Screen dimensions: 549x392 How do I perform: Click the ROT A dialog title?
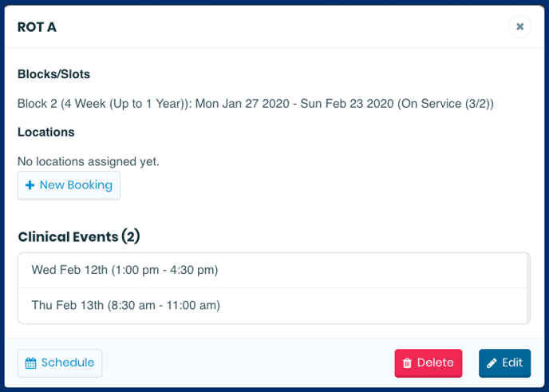click(37, 27)
